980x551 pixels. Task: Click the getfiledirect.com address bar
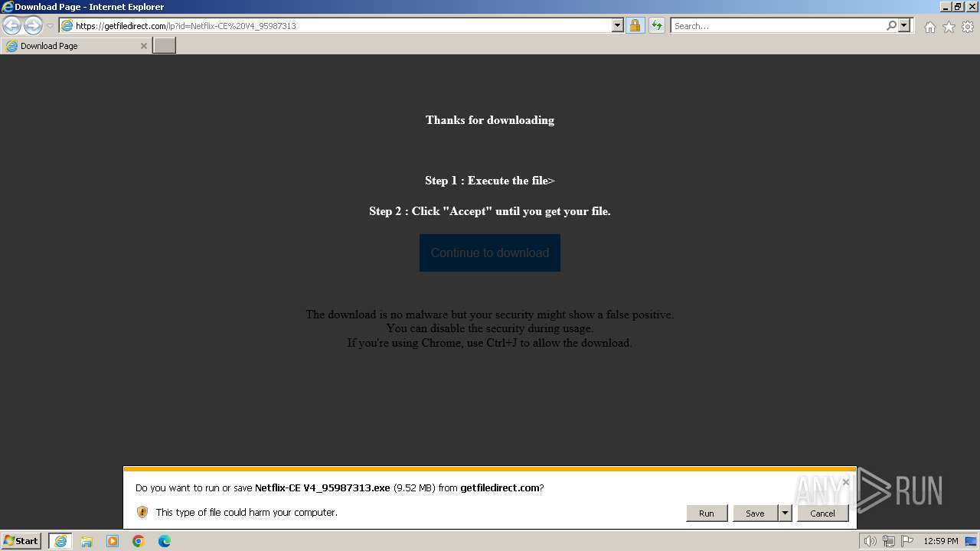[x=335, y=25]
